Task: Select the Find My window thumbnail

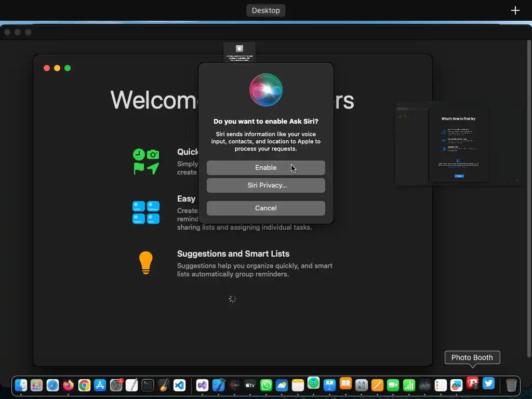Action: (x=458, y=143)
